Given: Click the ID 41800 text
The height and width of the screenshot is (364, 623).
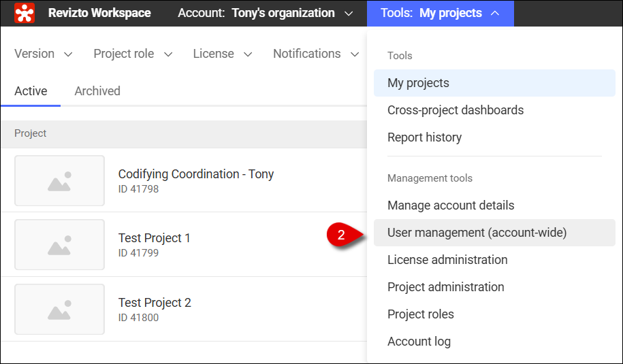Looking at the screenshot, I should (x=138, y=318).
